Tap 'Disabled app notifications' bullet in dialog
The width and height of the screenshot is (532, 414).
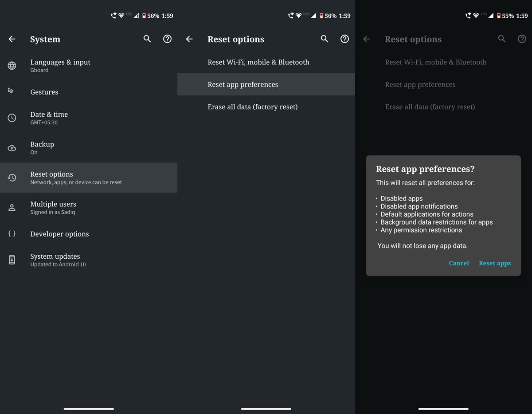point(419,206)
